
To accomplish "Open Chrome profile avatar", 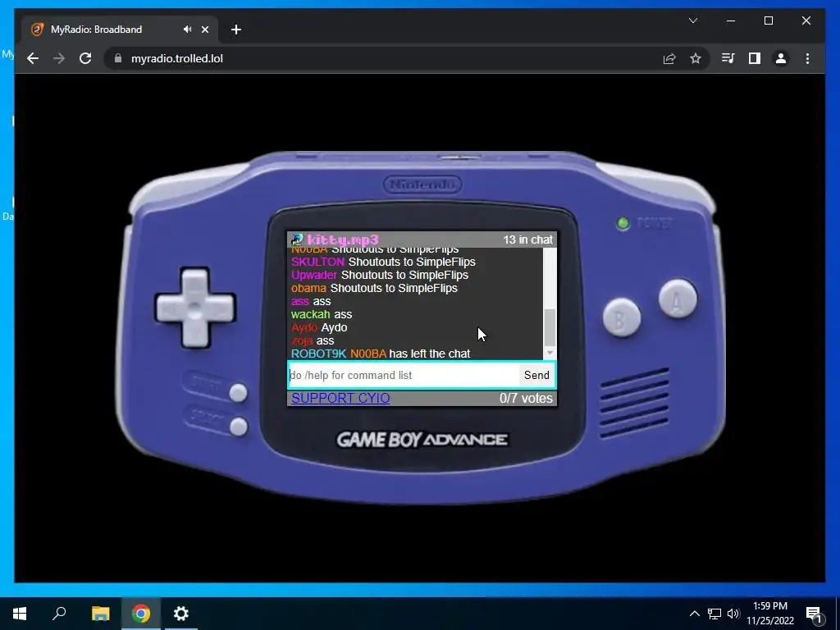I will (x=781, y=58).
